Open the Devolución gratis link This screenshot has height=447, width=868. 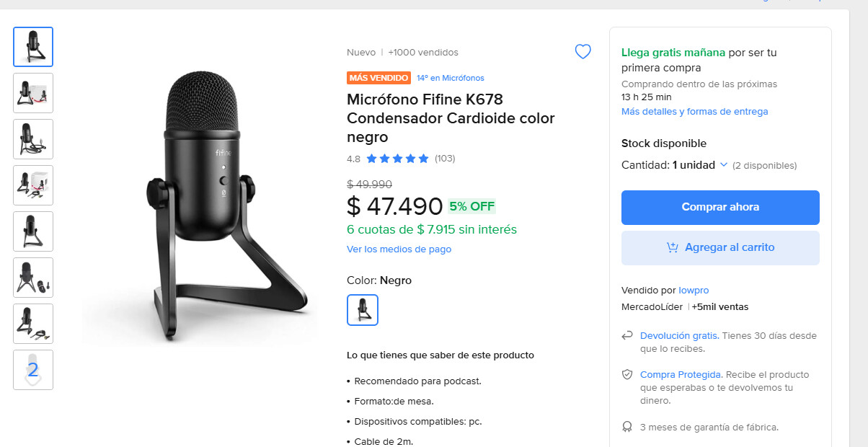pos(678,336)
